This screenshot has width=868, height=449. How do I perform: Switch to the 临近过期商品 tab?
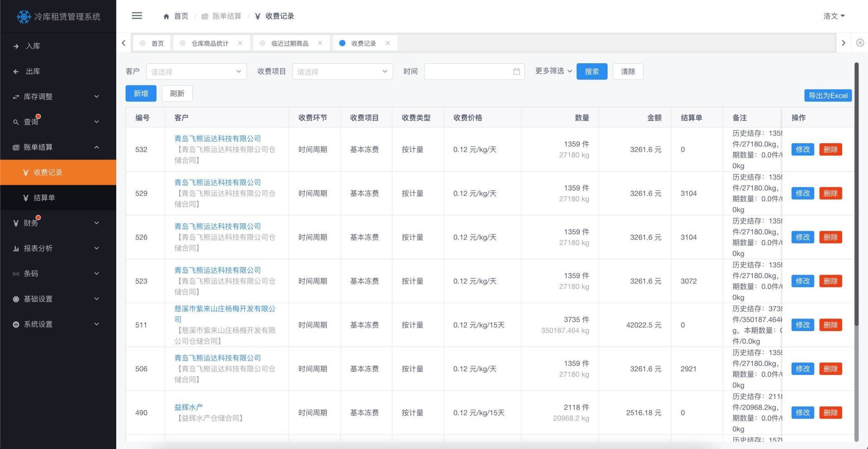pyautogui.click(x=289, y=43)
